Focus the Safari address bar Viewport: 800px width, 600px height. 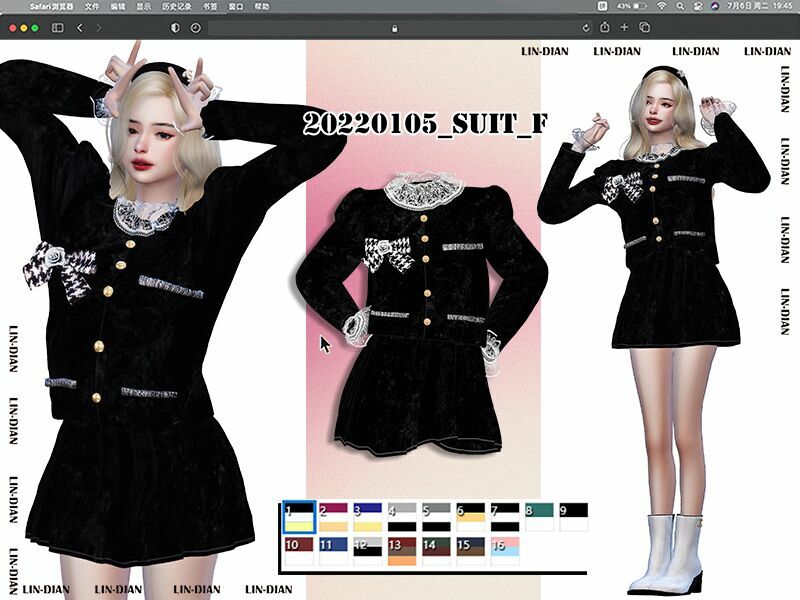[x=402, y=28]
